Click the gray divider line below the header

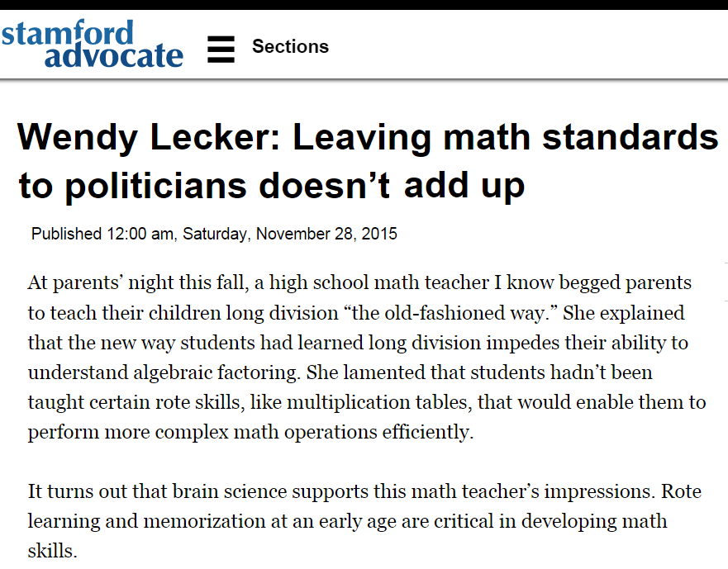tap(364, 81)
